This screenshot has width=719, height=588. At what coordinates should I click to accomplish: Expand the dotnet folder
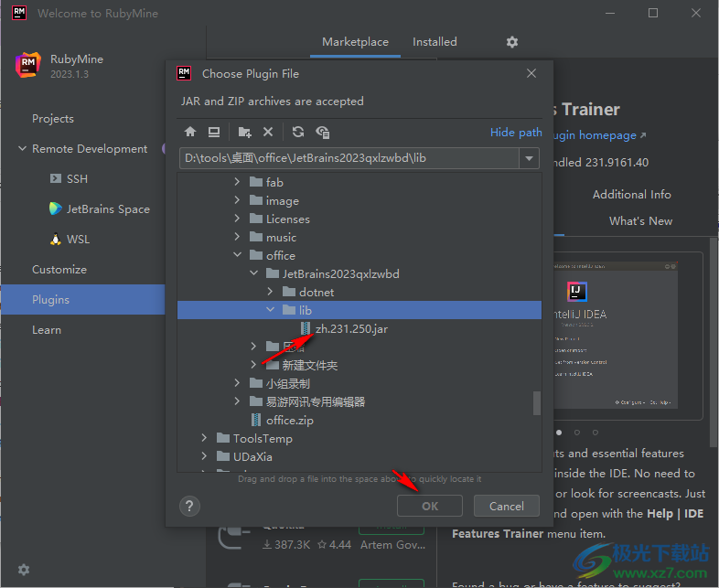pos(271,292)
